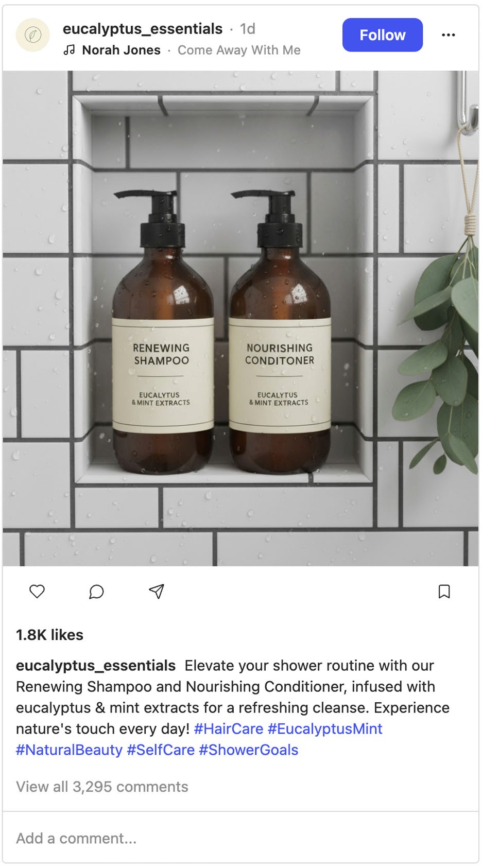Image resolution: width=482 pixels, height=868 pixels.
Task: Save post using the bookmark icon
Action: coord(444,592)
